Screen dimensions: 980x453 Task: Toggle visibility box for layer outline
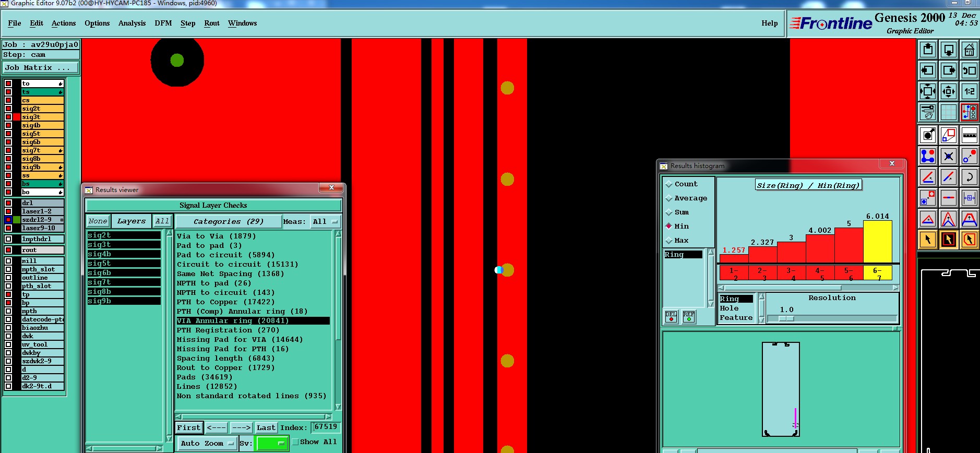click(x=8, y=278)
